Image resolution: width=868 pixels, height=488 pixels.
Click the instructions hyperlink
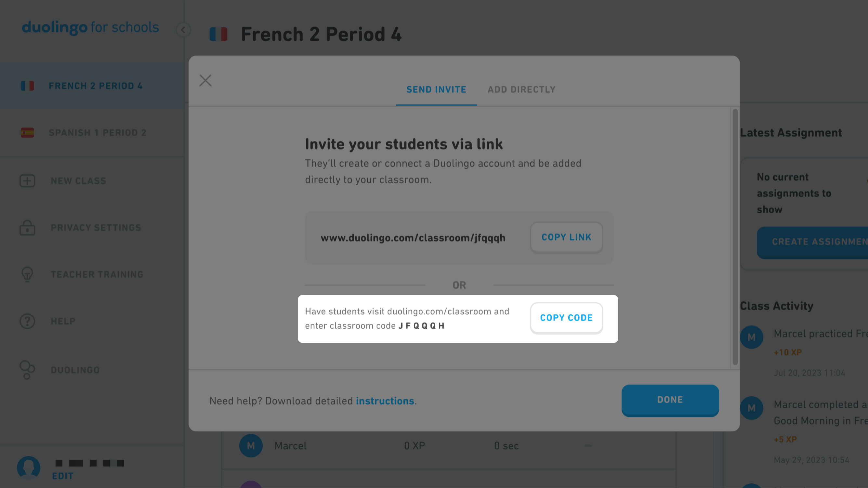(385, 401)
